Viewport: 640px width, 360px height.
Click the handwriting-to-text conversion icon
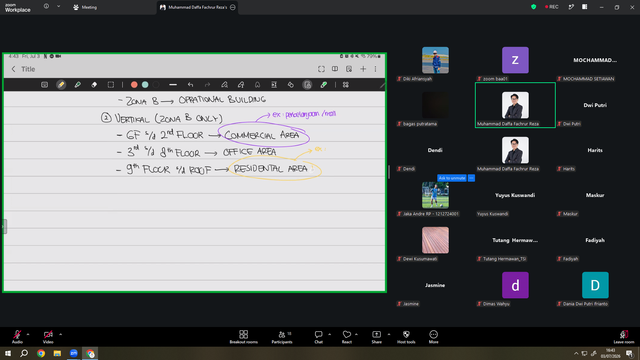pos(241,85)
